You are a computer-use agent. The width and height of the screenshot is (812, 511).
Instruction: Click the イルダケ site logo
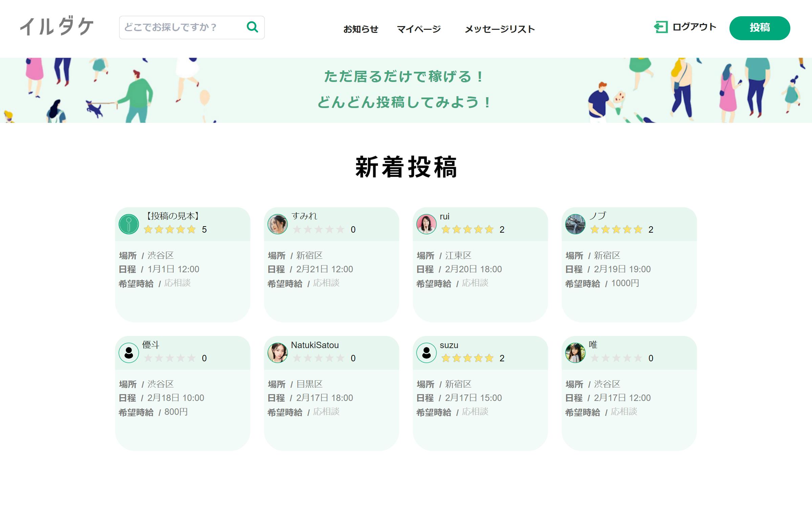click(57, 27)
